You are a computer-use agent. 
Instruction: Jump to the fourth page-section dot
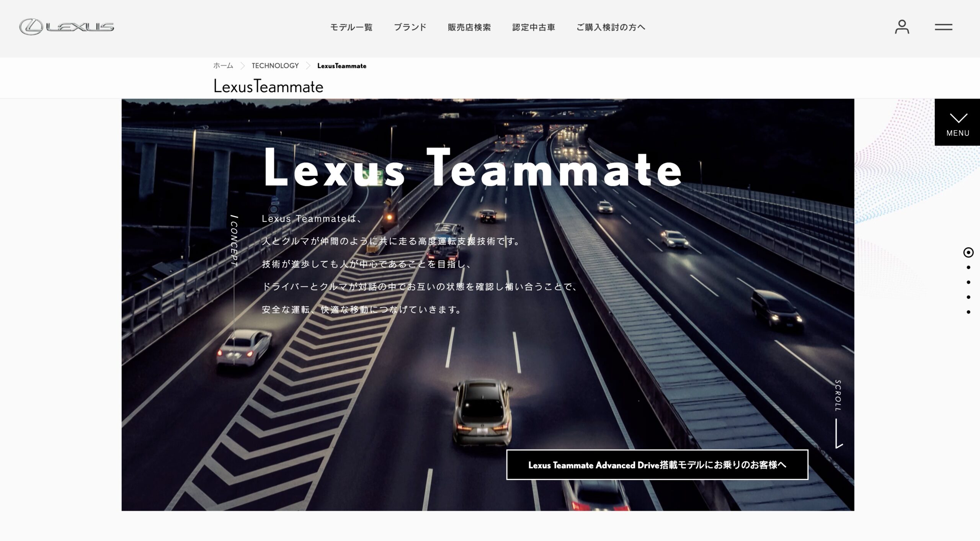[x=968, y=297]
